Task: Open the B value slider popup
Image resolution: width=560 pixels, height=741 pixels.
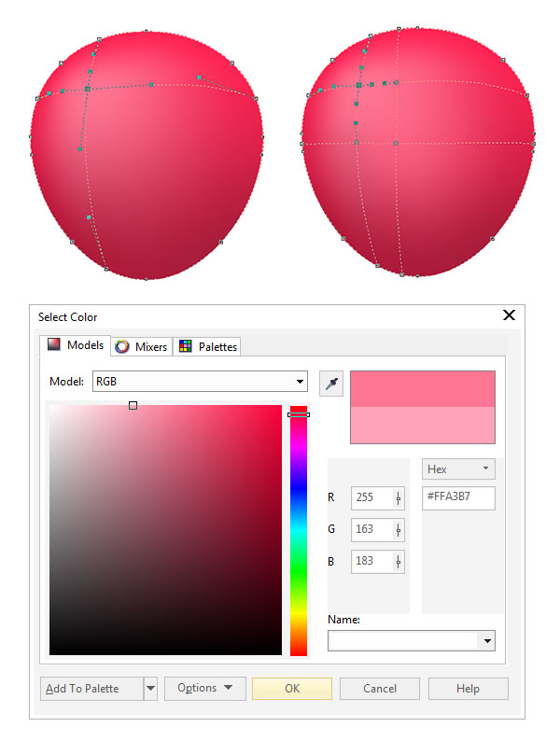Action: pyautogui.click(x=399, y=562)
